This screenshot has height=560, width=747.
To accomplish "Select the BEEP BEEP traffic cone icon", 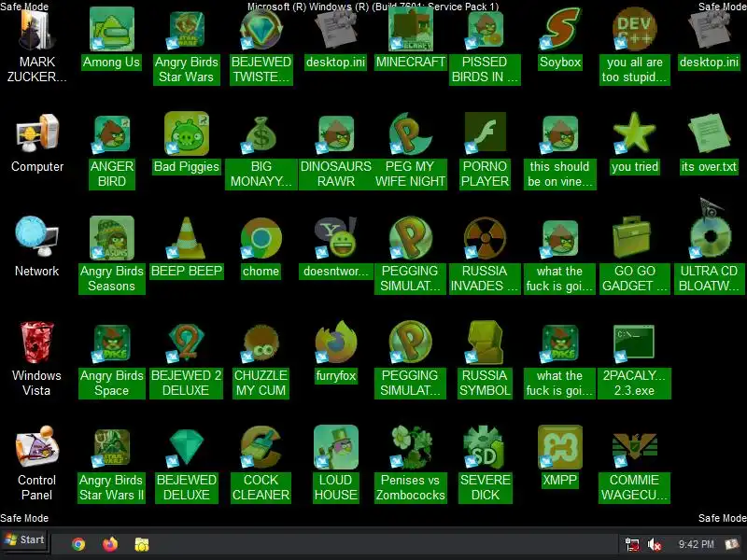I will coord(186,238).
